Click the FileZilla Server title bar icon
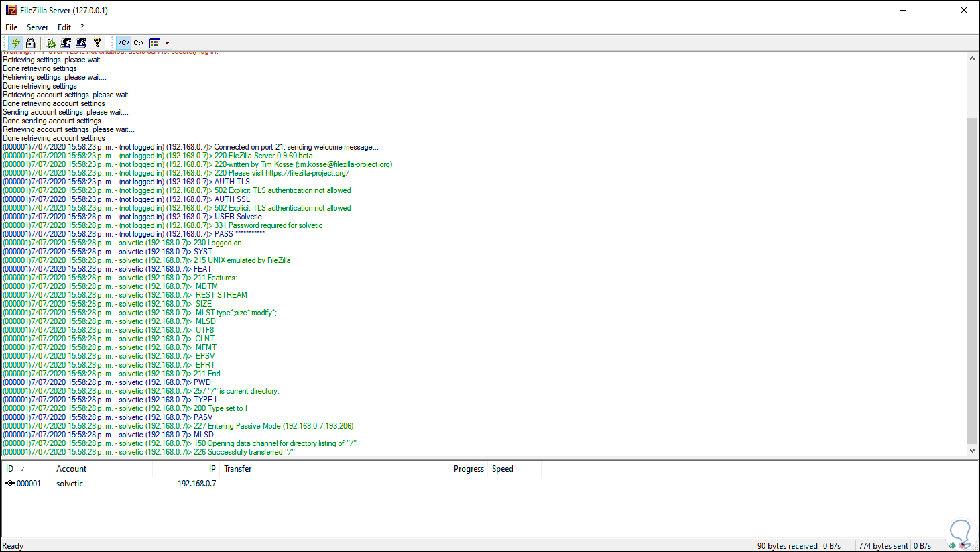The image size is (980, 552). coord(11,10)
